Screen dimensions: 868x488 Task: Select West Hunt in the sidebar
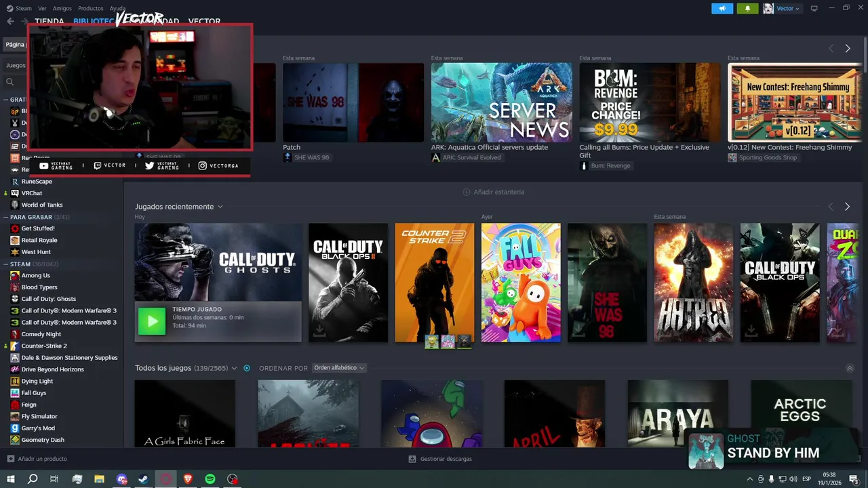(36, 252)
